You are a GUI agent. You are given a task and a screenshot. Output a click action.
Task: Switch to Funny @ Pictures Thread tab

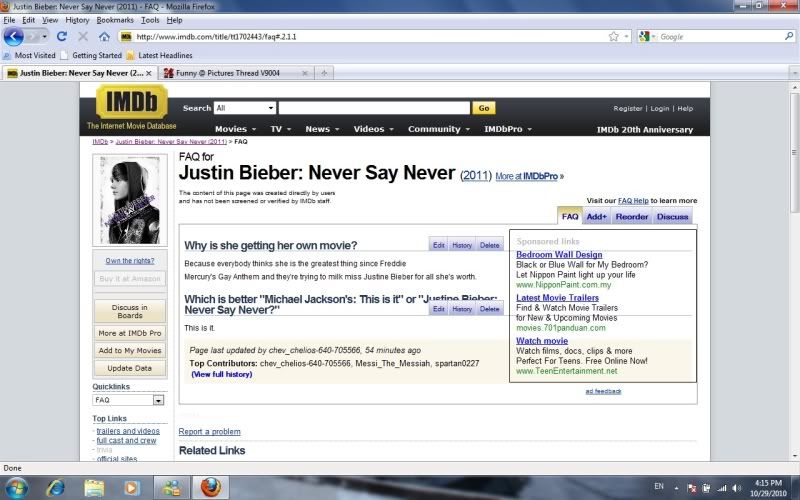235,73
